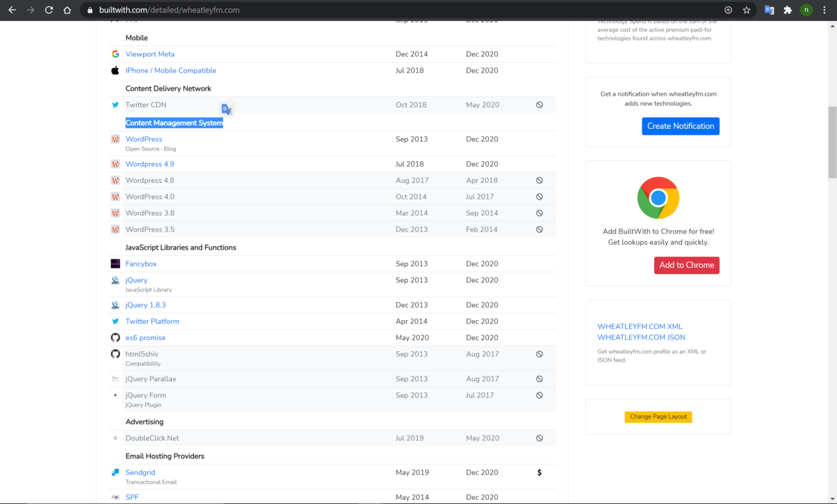
Task: Open the SPF link
Action: click(x=132, y=497)
